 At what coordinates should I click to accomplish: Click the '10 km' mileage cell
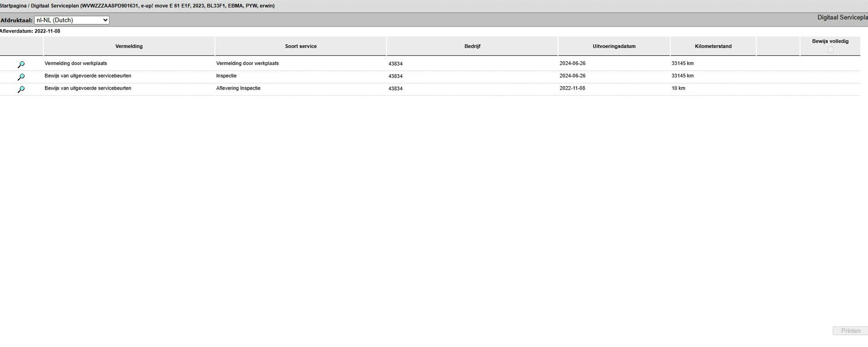click(x=678, y=88)
